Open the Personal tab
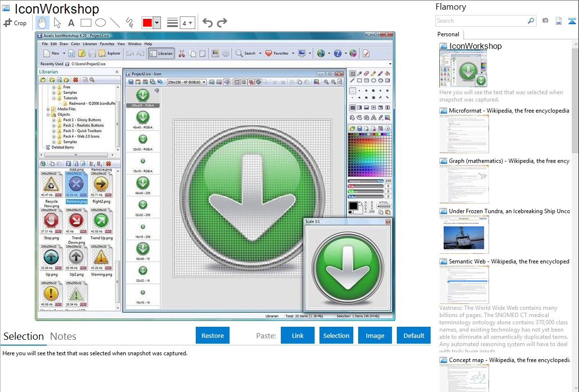579x392 pixels. pyautogui.click(x=449, y=34)
